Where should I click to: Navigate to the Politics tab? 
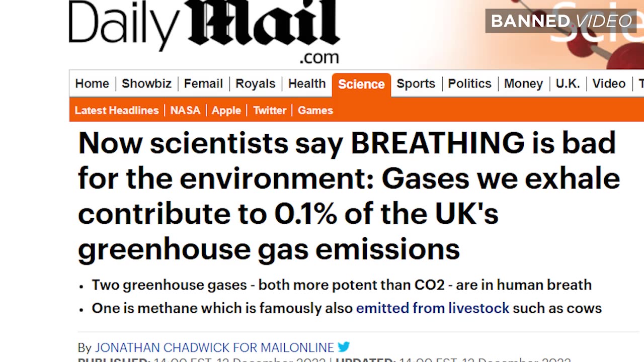(x=469, y=83)
